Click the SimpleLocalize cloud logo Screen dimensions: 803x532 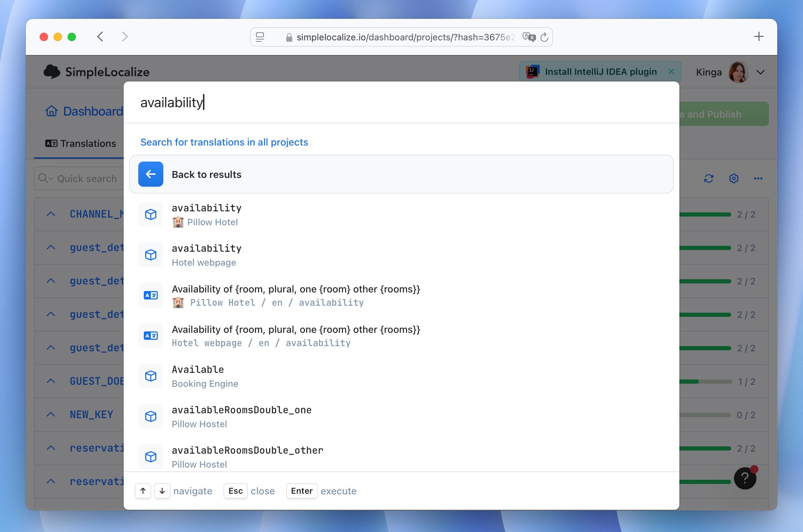[52, 72]
